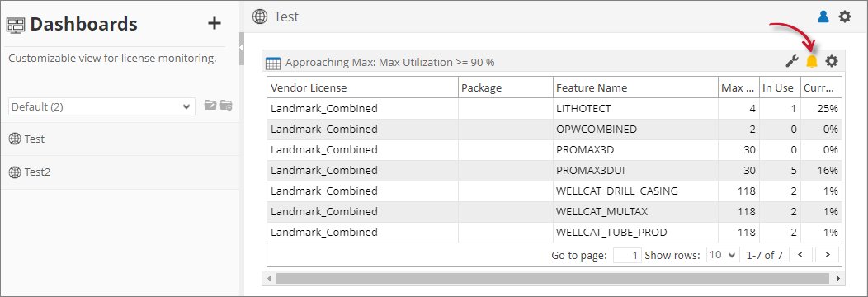Screen dimensions: 868x297
Task: Select the PROMAX3DUI table row
Action: (554, 170)
